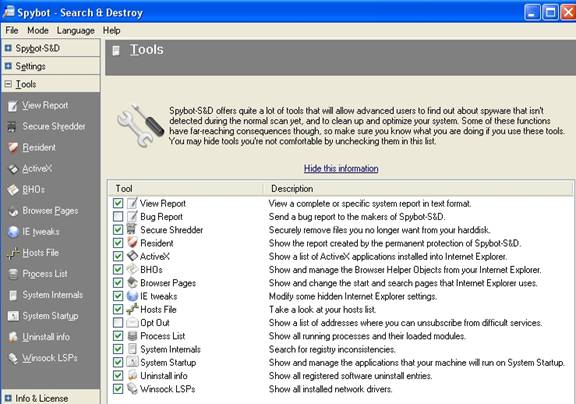This screenshot has height=404, width=576.
Task: Open the IE tweaks globe icon in sidebar
Action: [x=13, y=232]
